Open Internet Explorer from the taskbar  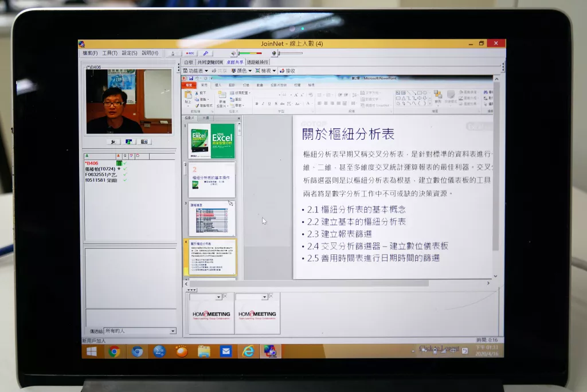(248, 351)
